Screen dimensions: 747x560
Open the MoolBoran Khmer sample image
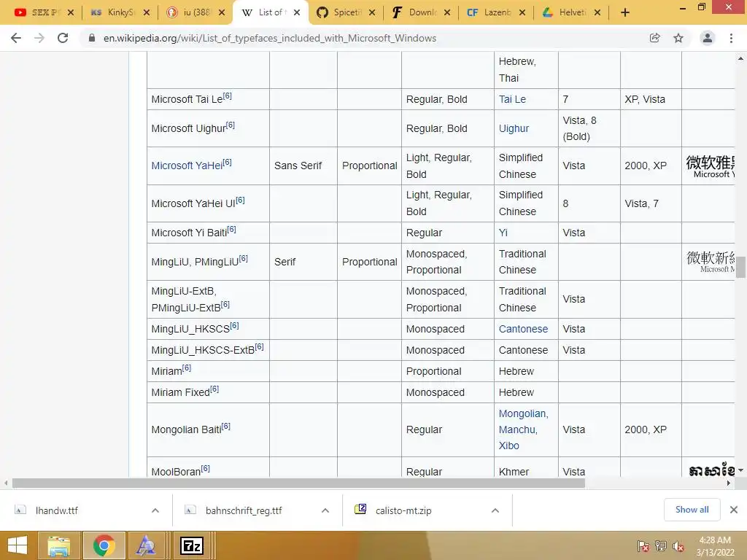point(712,470)
